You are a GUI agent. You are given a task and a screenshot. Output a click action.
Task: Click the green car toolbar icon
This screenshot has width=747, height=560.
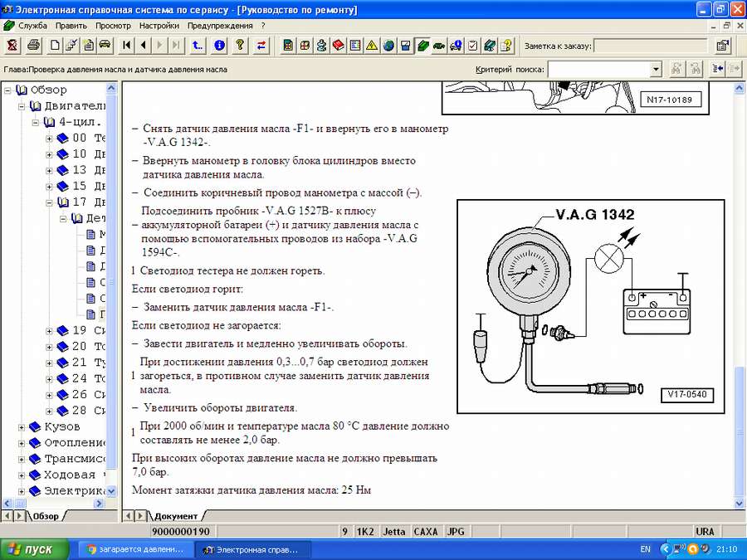coord(439,46)
